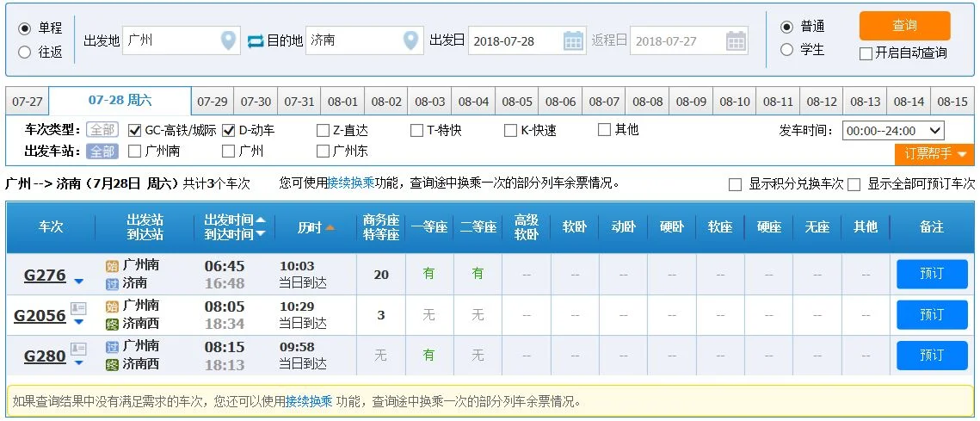
Task: Swap departure and destination with arrows icon
Action: (x=256, y=41)
